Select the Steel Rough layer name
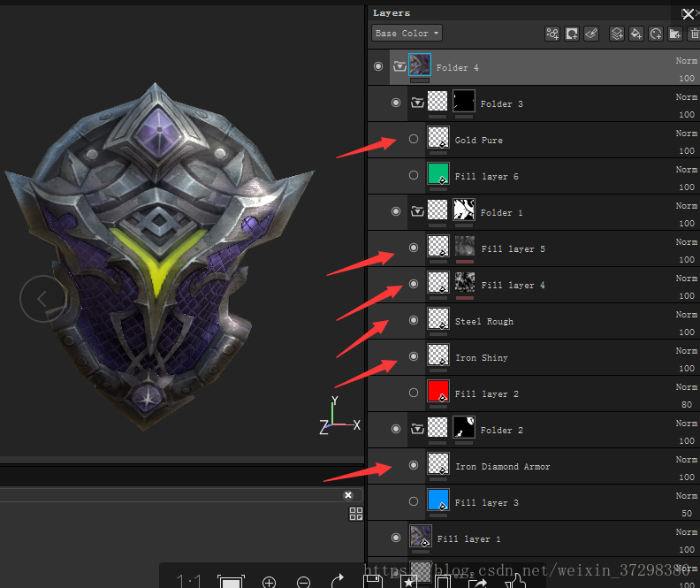Viewport: 700px width, 588px height. (484, 322)
